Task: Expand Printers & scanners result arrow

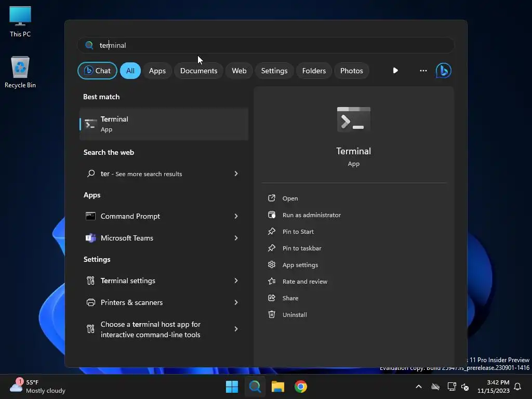Action: [236, 302]
